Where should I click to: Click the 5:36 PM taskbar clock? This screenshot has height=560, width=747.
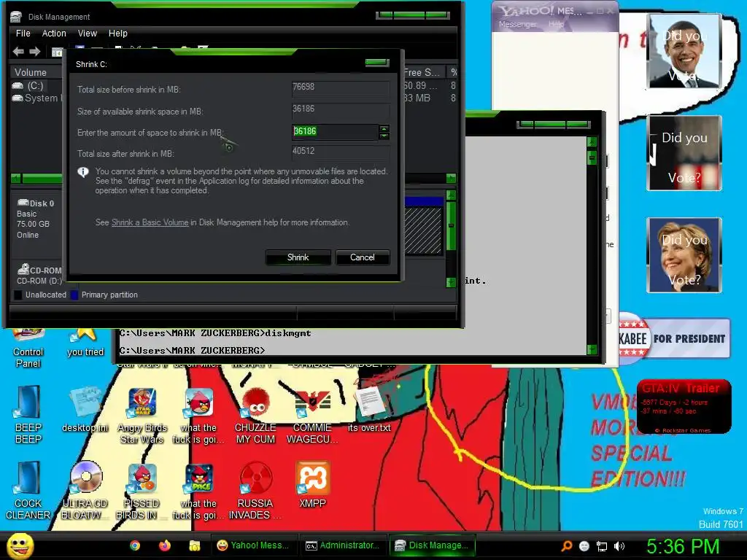683,546
